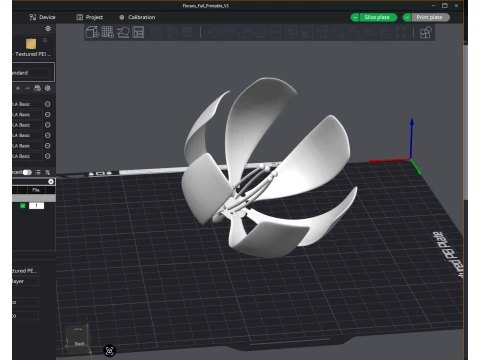Open the Slice plate dropdown arrow
This screenshot has width=480, height=360.
[x=355, y=17]
